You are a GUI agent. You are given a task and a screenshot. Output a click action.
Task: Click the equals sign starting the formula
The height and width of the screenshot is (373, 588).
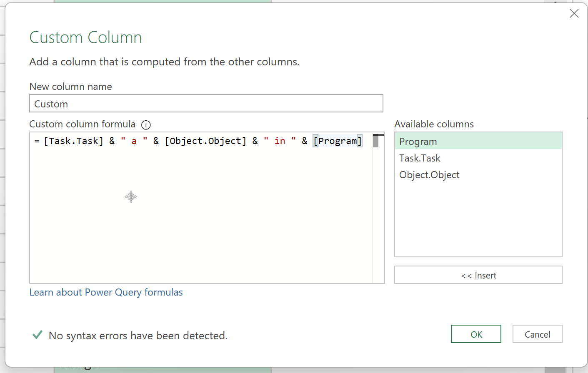pyautogui.click(x=37, y=141)
